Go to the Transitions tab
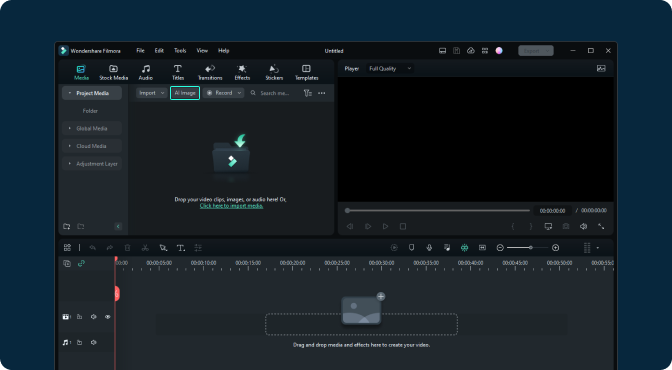Image resolution: width=672 pixels, height=370 pixels. (210, 73)
